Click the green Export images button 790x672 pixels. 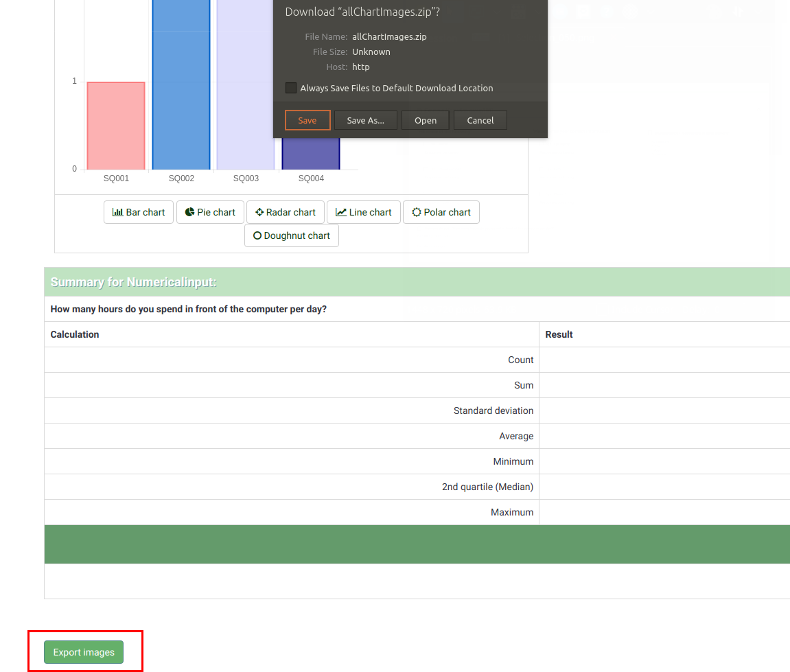[84, 652]
